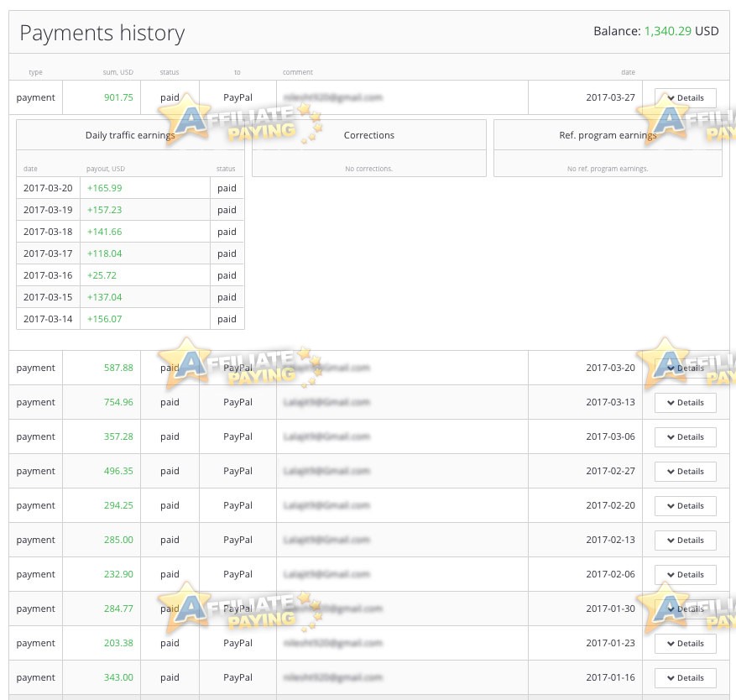Open Details for the 2017-03-06 payment
The image size is (736, 700).
(x=686, y=436)
